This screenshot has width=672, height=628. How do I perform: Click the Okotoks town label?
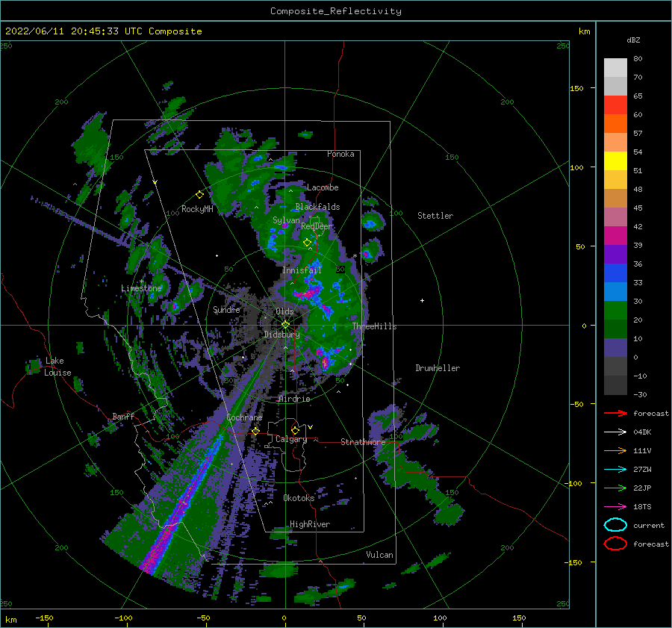(x=299, y=497)
